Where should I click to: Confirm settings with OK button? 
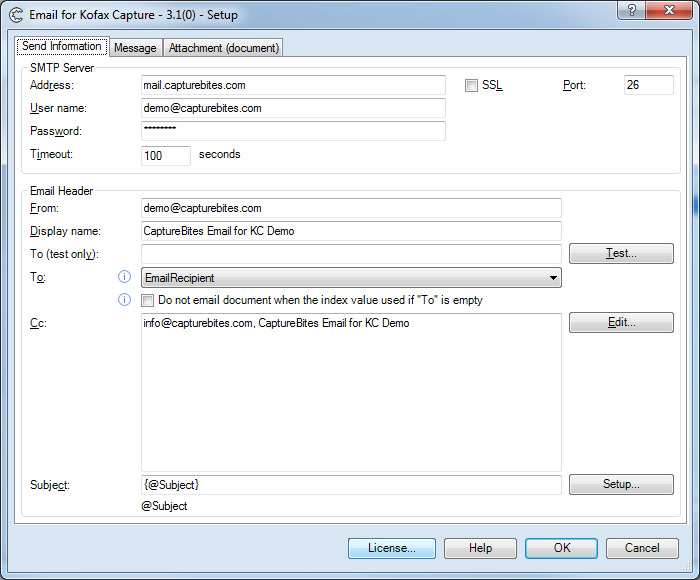(561, 548)
